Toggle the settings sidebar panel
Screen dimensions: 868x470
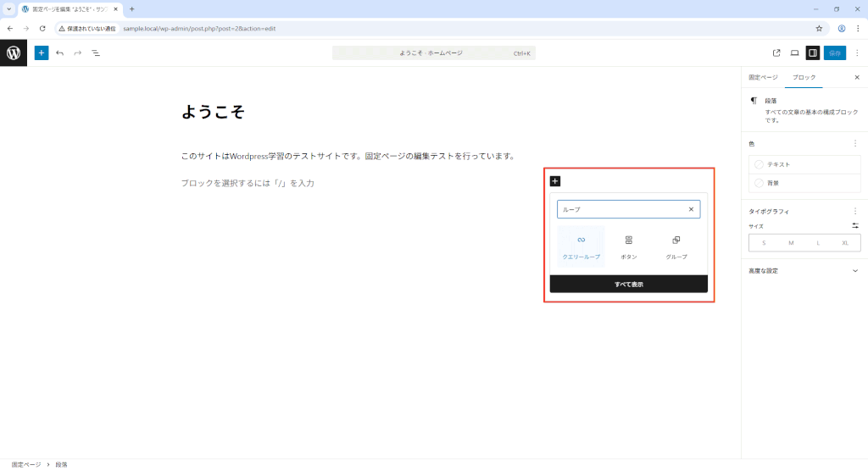click(x=813, y=53)
